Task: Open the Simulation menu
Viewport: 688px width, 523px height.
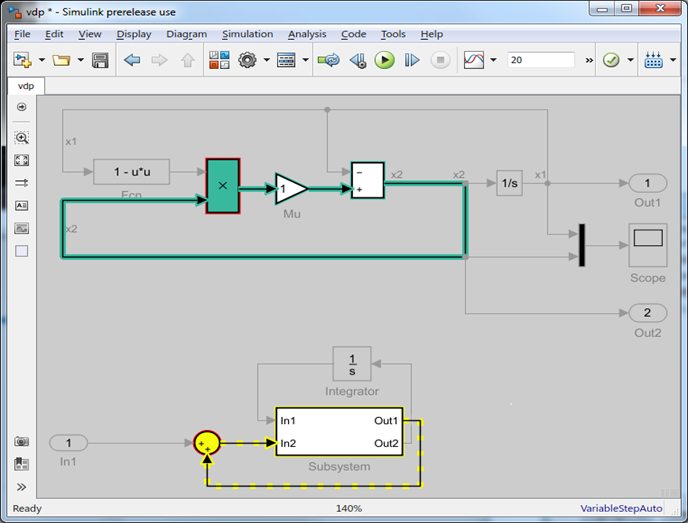Action: [247, 34]
